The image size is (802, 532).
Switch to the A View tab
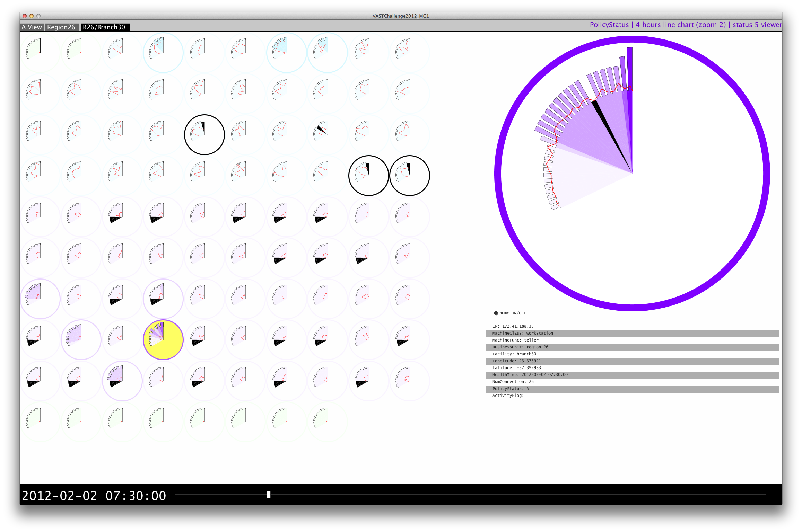tap(32, 27)
